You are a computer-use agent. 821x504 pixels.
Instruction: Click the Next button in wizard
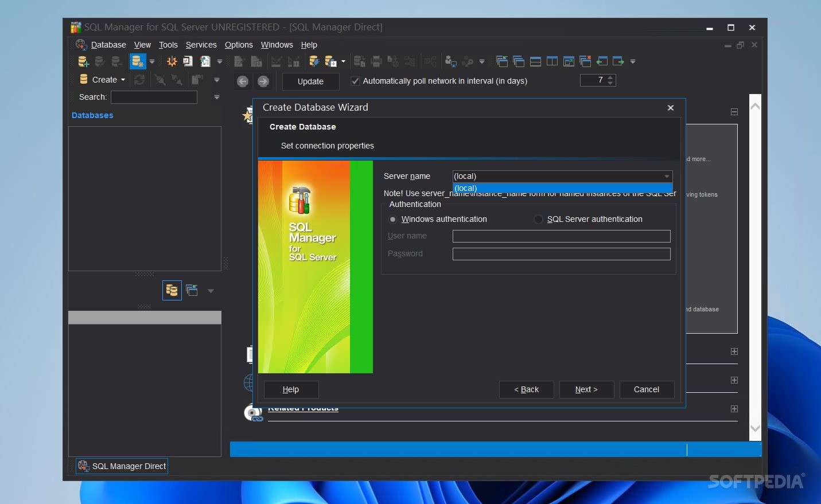coord(586,389)
